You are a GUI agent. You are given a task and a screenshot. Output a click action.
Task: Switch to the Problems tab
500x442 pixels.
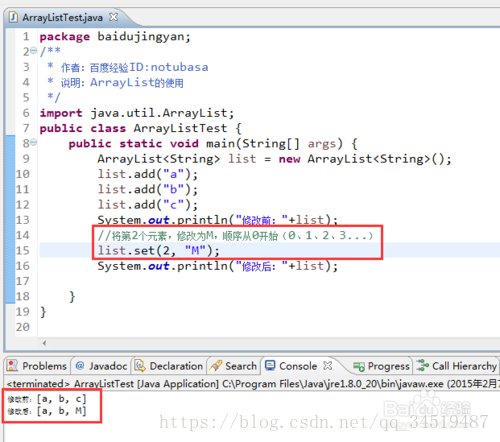pos(37,366)
